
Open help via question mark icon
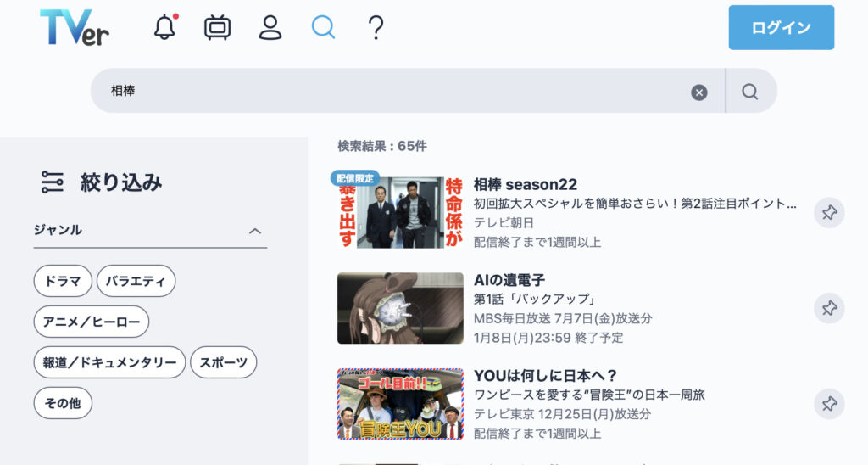pyautogui.click(x=376, y=28)
